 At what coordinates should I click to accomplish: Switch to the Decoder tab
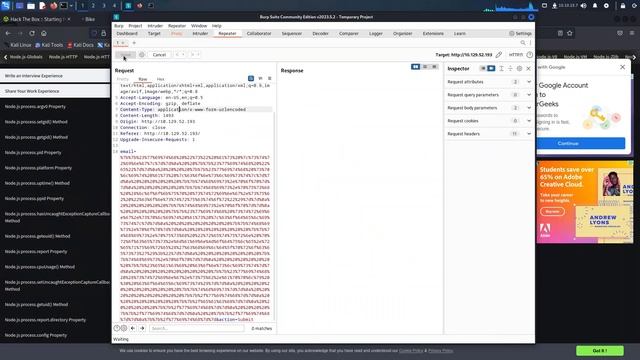[x=320, y=33]
